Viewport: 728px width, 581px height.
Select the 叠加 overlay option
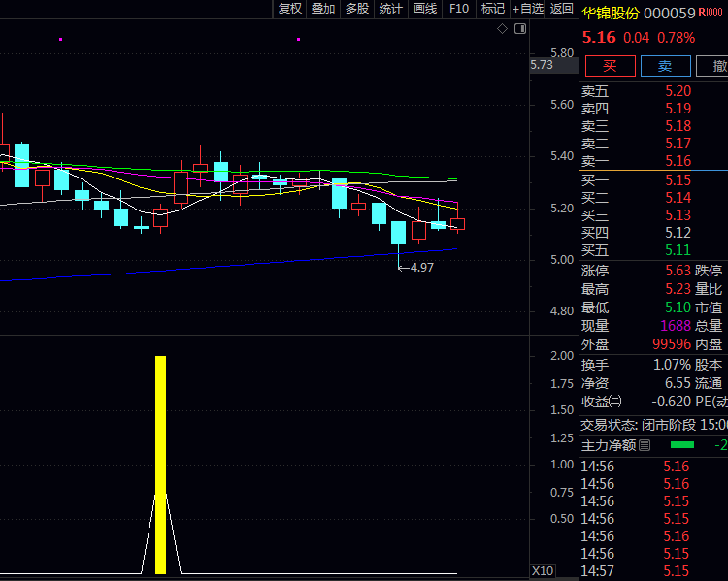(x=323, y=9)
